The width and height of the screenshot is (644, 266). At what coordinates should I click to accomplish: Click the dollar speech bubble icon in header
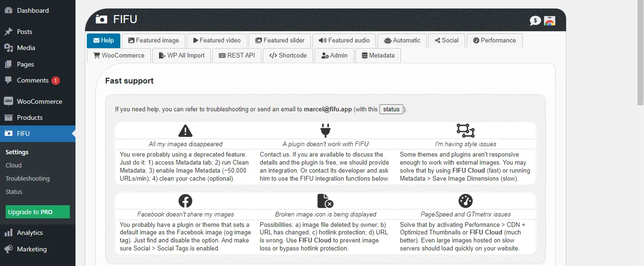click(535, 20)
